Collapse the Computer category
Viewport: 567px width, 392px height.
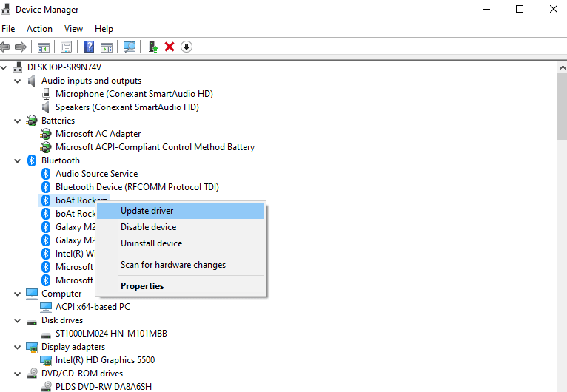pyautogui.click(x=17, y=294)
